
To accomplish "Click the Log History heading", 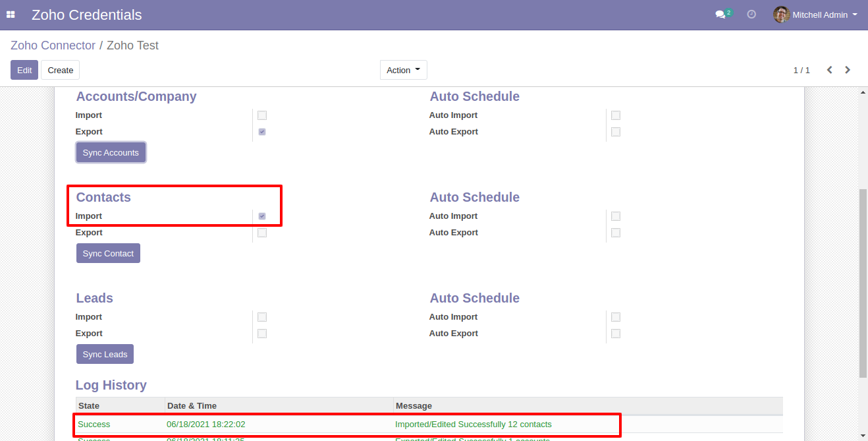I will (111, 385).
